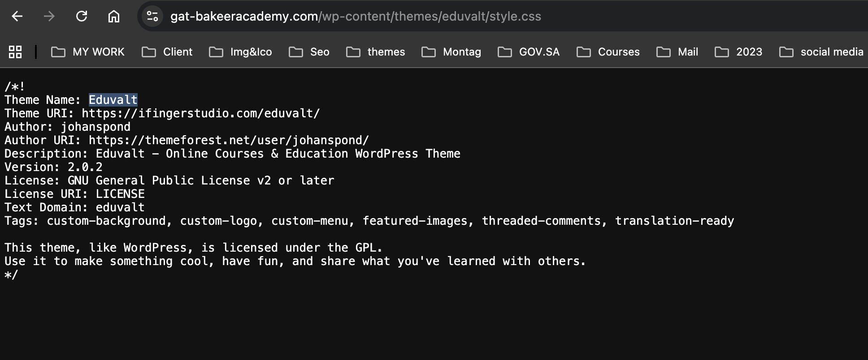
Task: Click the GNU General Public License line
Action: [169, 180]
